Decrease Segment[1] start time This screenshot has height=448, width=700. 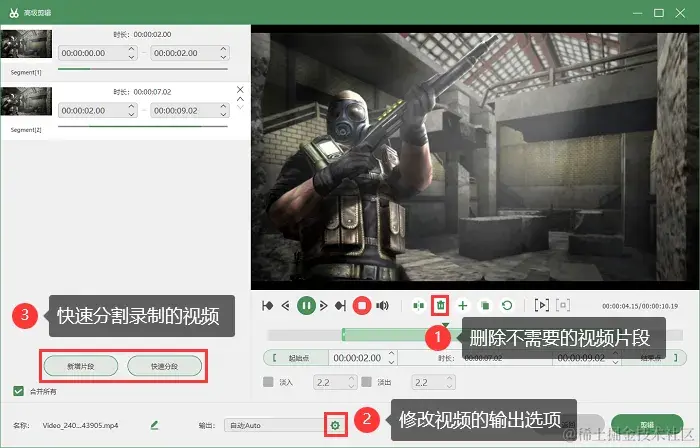[x=131, y=57]
